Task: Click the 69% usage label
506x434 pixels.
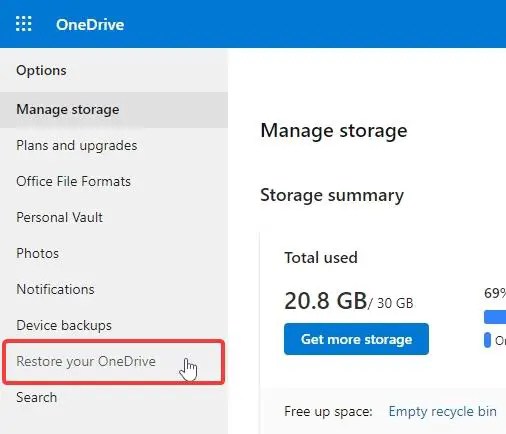Action: point(495,293)
